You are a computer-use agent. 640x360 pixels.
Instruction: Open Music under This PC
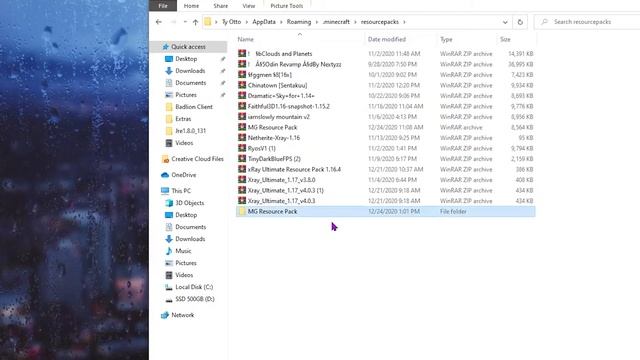pyautogui.click(x=183, y=251)
